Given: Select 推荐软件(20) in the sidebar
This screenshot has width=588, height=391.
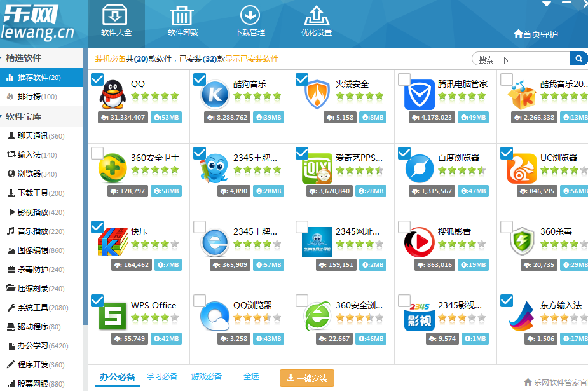Looking at the screenshot, I should click(x=41, y=78).
